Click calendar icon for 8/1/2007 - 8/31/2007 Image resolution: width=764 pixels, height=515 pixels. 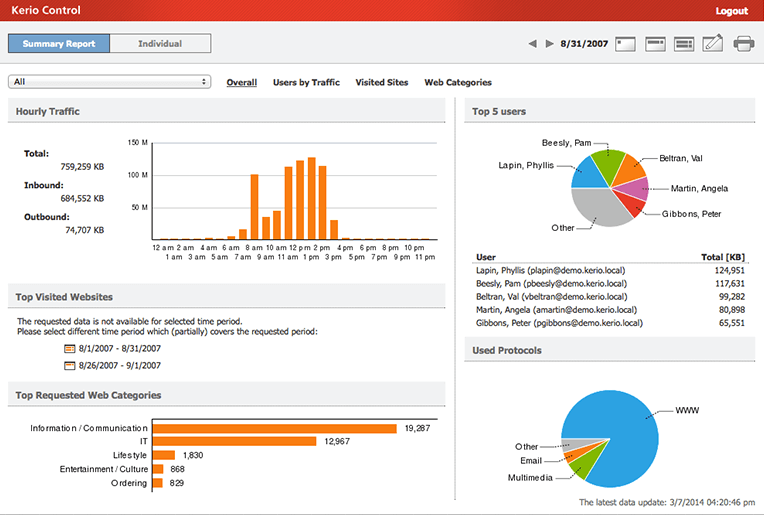[x=70, y=348]
